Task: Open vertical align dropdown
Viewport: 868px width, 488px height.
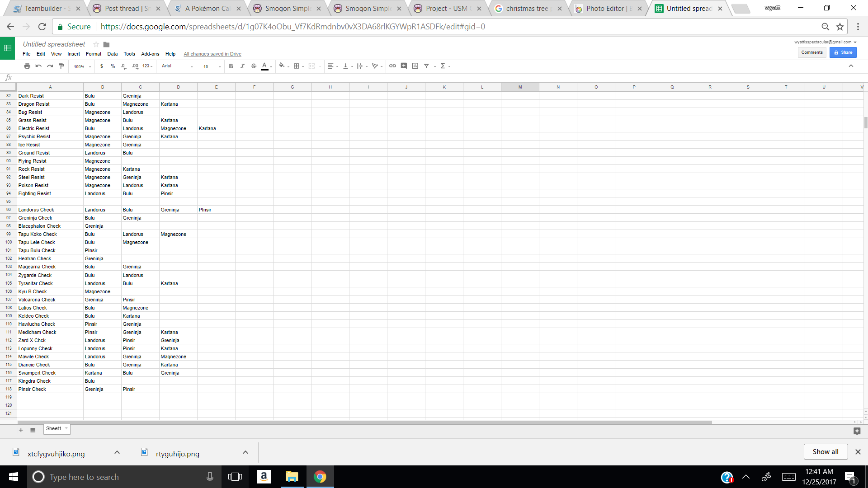Action: click(348, 66)
